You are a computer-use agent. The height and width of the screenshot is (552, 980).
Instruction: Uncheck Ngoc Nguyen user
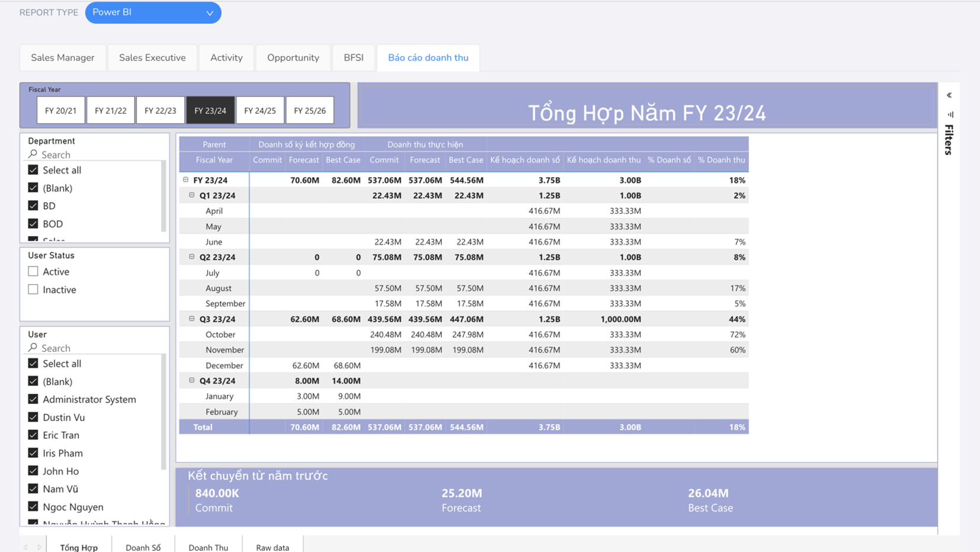click(33, 507)
